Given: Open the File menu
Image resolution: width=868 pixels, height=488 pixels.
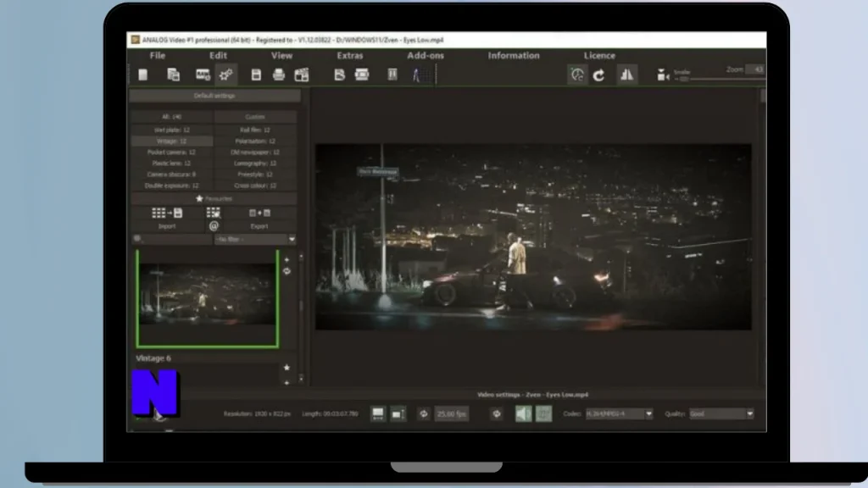Looking at the screenshot, I should point(157,55).
